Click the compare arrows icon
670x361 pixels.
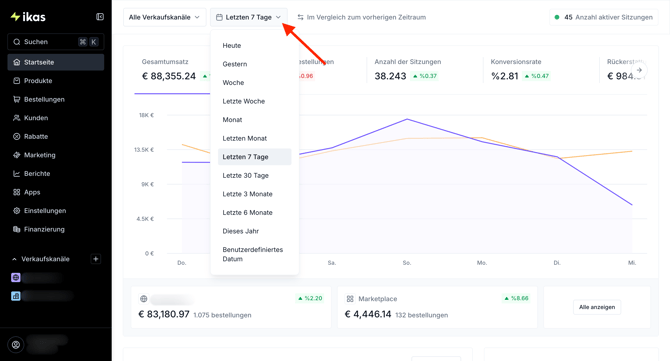(x=300, y=18)
